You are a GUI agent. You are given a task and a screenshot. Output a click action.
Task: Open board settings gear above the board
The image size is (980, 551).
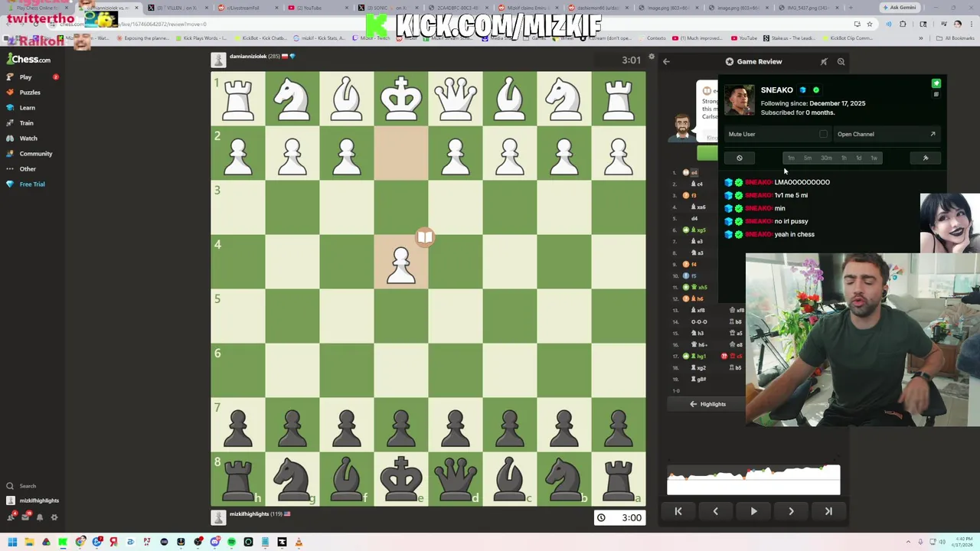tap(652, 57)
